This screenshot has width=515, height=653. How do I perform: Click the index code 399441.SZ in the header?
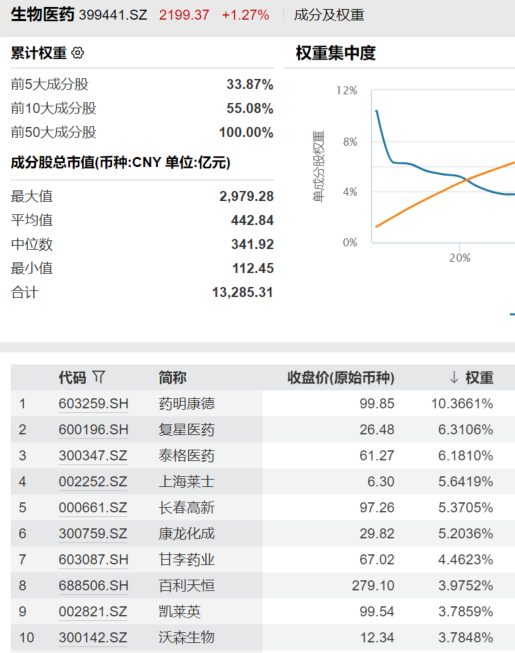(113, 15)
